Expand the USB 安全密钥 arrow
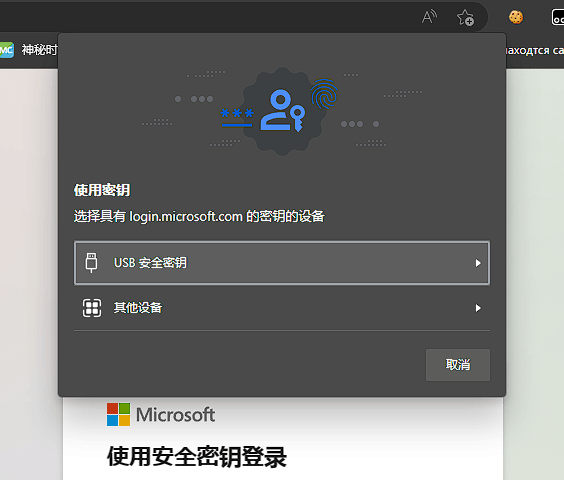Screen dimensions: 564x480 click(478, 263)
